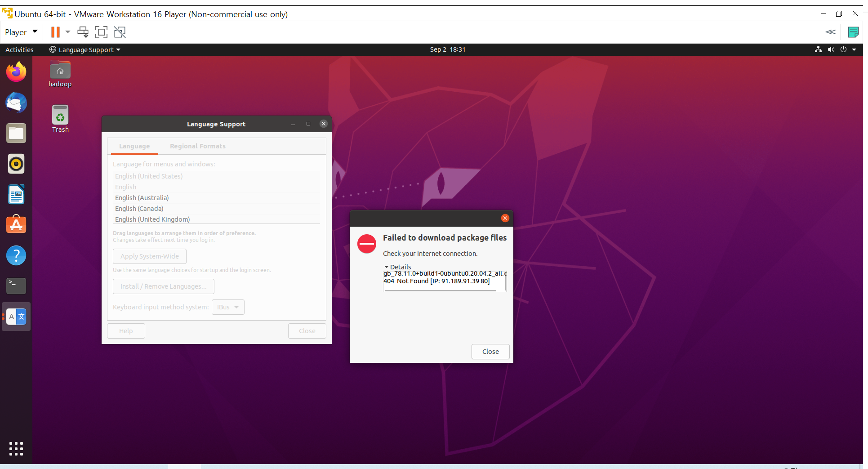
Task: Click the 404 Not Found details text
Action: pos(436,281)
